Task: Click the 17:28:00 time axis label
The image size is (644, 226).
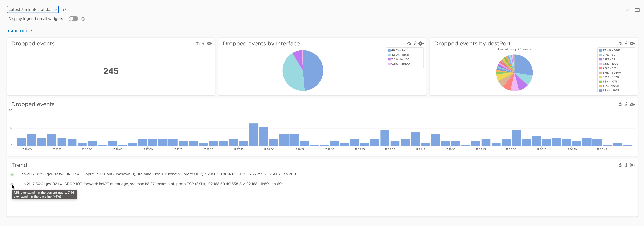Action: click(269, 149)
